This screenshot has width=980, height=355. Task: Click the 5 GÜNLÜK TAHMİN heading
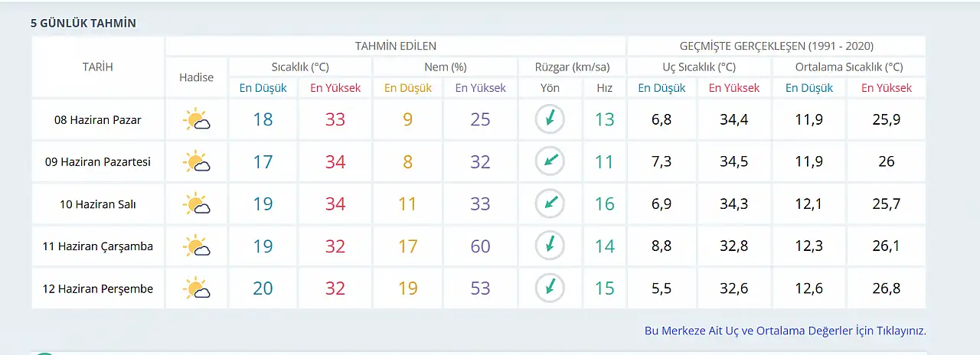click(83, 23)
